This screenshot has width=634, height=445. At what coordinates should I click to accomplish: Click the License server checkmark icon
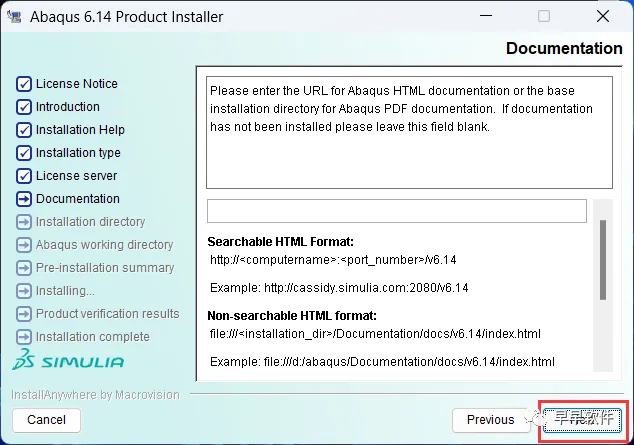click(x=24, y=176)
